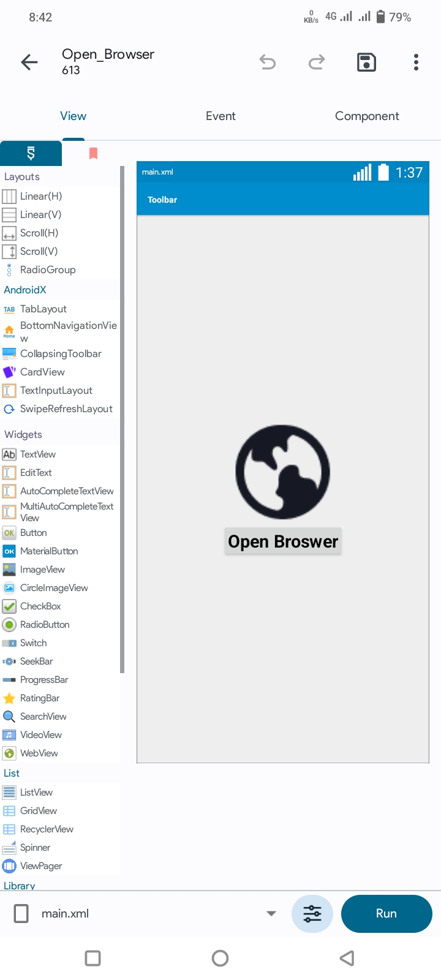Choose the ViewPager widget icon

[9, 866]
